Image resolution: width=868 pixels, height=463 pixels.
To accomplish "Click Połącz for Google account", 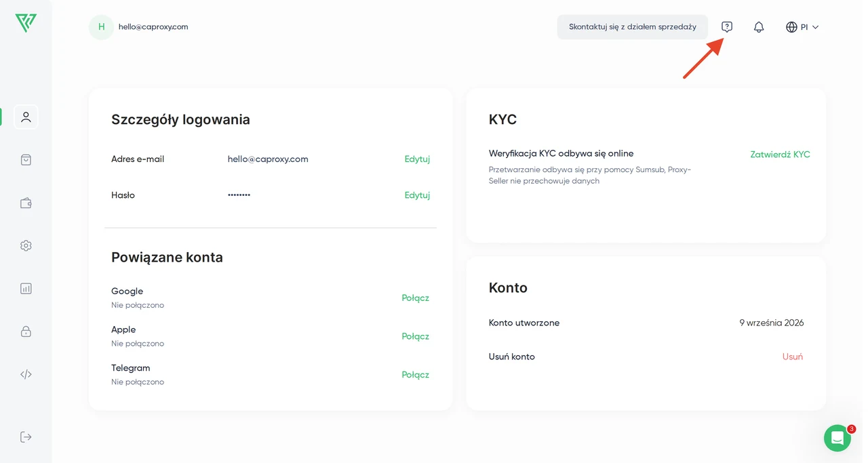I will 415,298.
